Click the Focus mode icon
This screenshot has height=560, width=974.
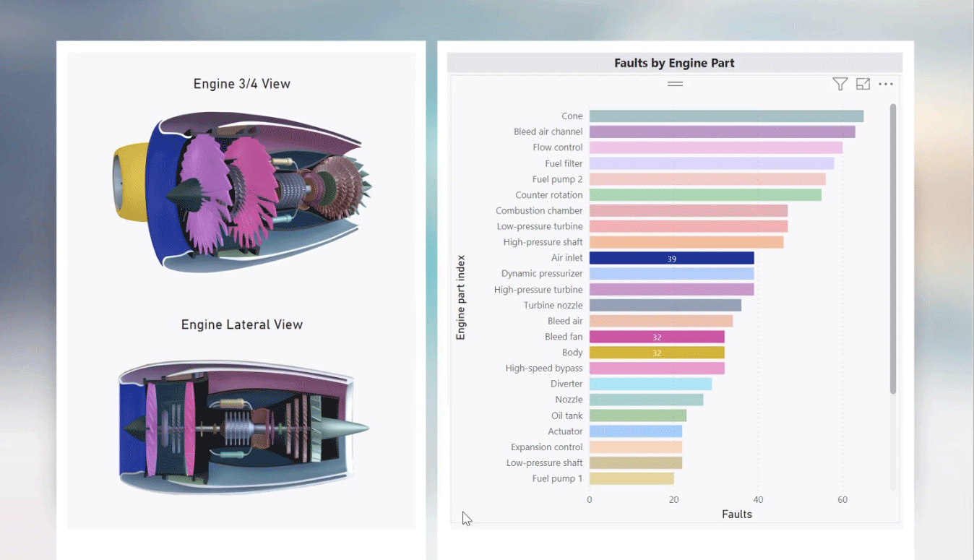[863, 85]
